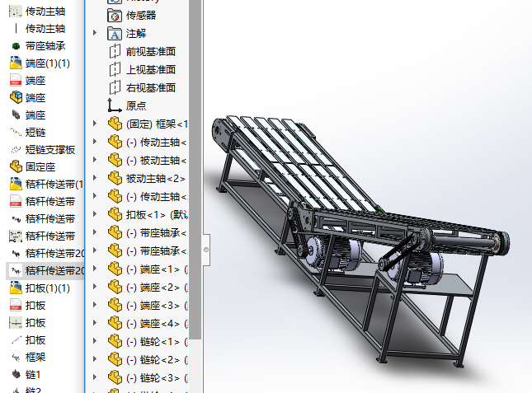Click the 框架 file icon in list
Viewport: 532px width, 393px height.
16,357
